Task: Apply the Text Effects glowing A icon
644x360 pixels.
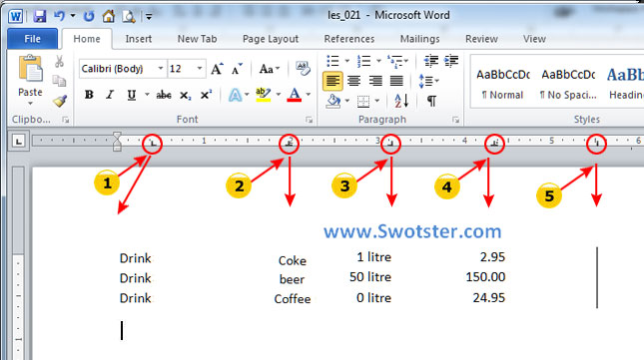Action: click(x=235, y=95)
